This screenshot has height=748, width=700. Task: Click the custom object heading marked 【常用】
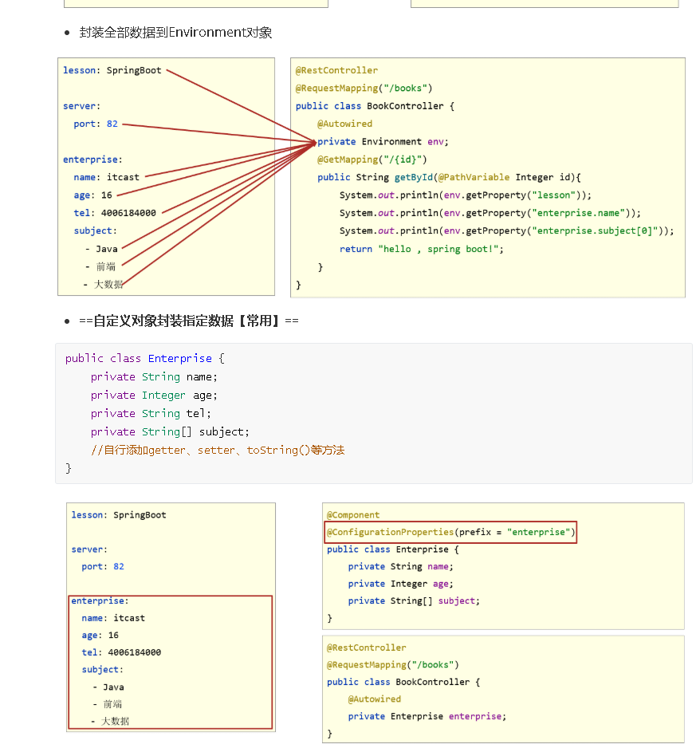point(188,321)
